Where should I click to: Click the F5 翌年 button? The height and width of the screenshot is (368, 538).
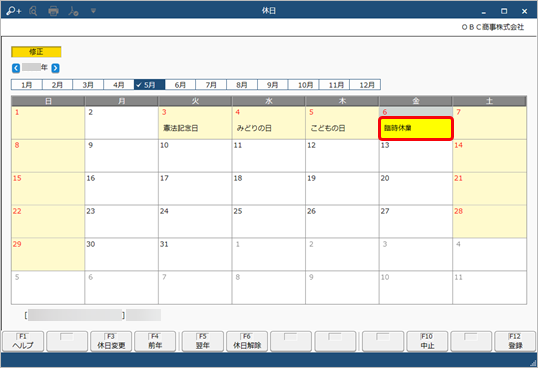[x=202, y=341]
